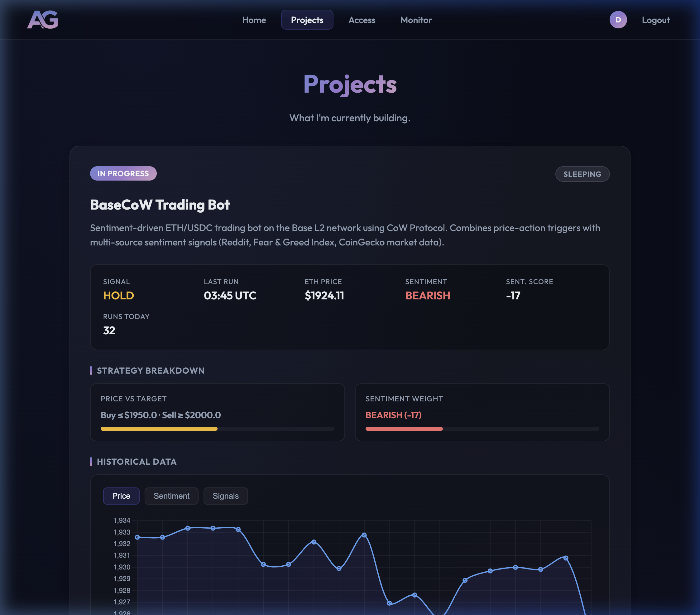Switch to the Sentiment tab
This screenshot has width=700, height=615.
tap(171, 496)
